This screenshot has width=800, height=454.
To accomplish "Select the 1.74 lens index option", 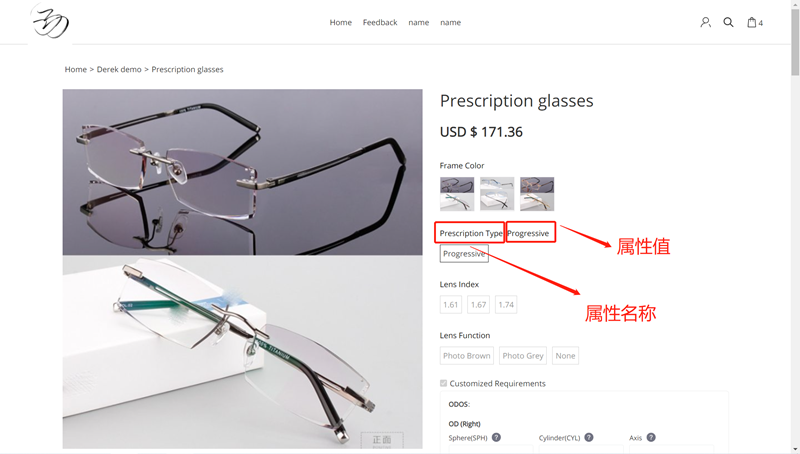I will click(506, 305).
